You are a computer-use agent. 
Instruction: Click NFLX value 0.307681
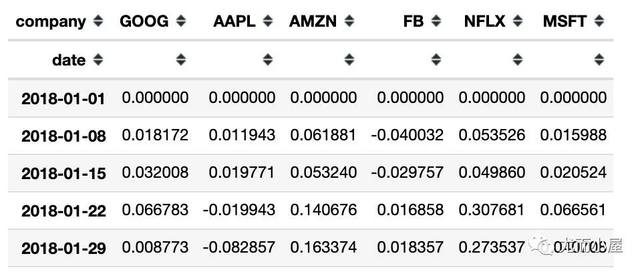(491, 211)
